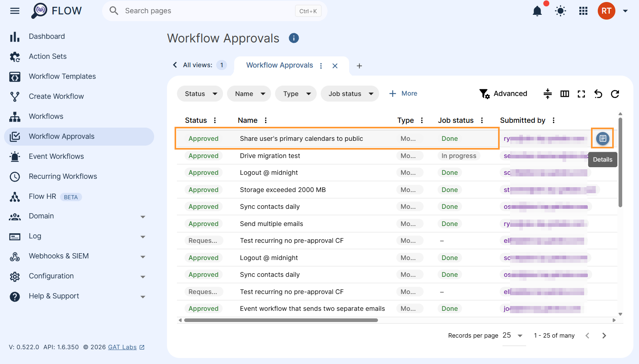Toggle fullscreen table view
This screenshot has height=364, width=639.
coord(581,94)
